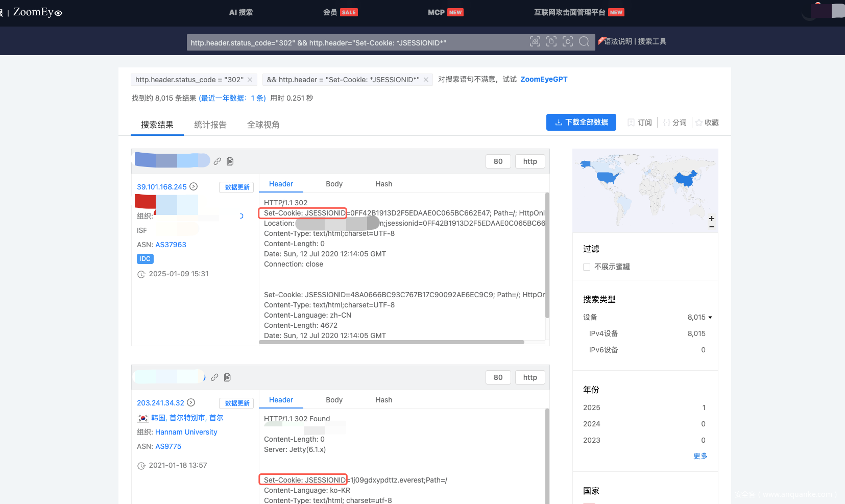Enable the 不展示蜜罐 checkbox
Image resolution: width=845 pixels, height=504 pixels.
click(587, 267)
